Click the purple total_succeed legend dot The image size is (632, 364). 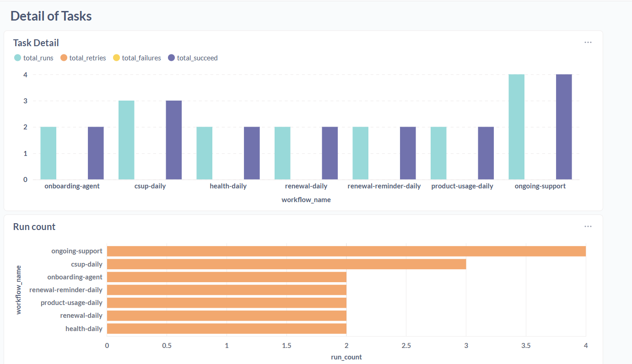pyautogui.click(x=172, y=58)
